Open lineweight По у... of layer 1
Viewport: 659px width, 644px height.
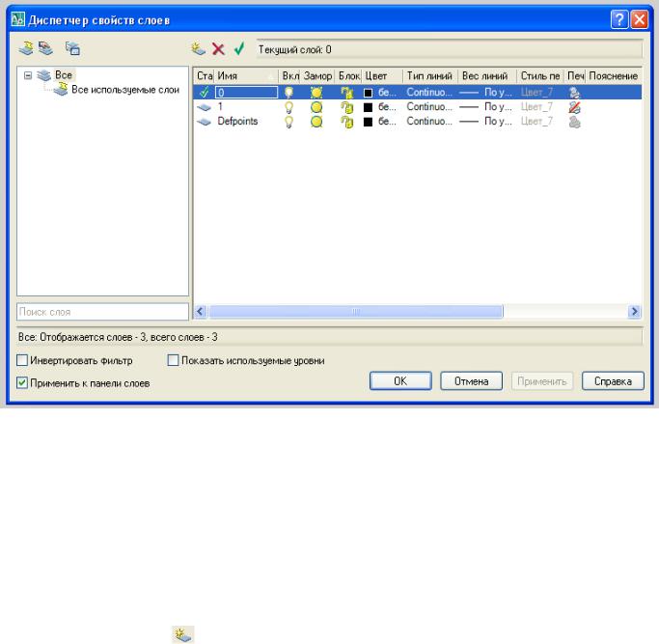point(486,107)
